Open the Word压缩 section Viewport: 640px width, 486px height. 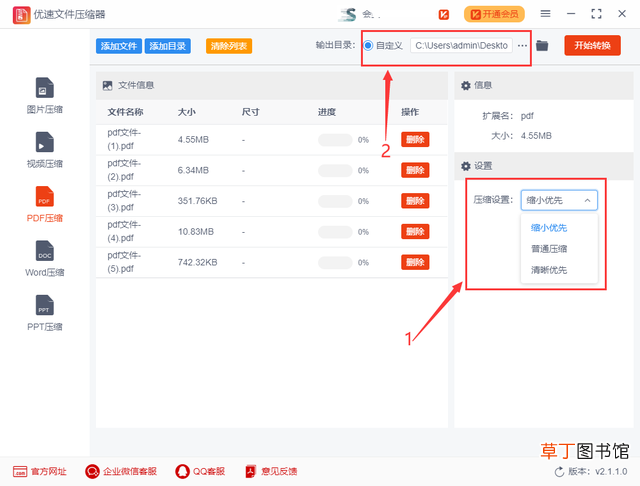click(x=44, y=258)
